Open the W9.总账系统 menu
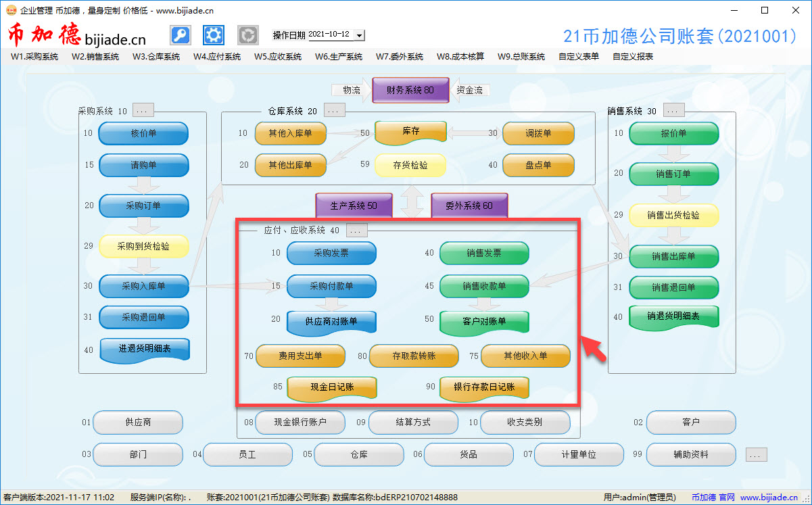Viewport: 812px width, 505px height. [521, 57]
